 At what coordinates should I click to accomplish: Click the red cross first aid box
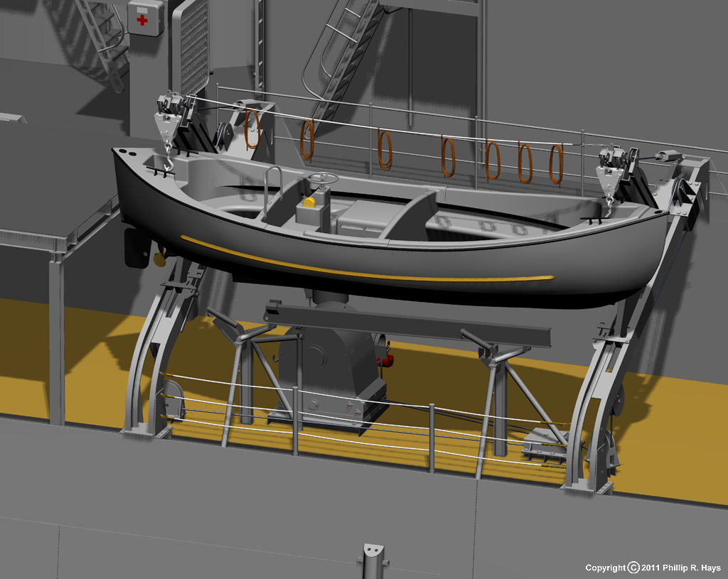[x=144, y=18]
